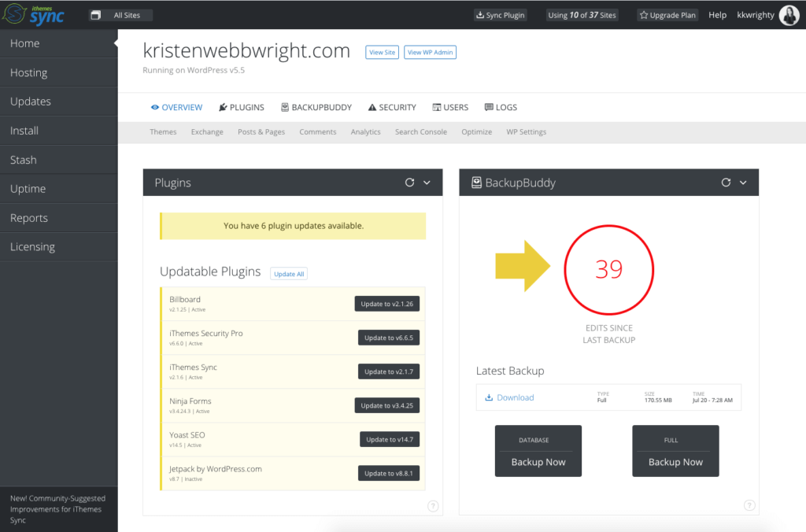
Task: Refresh the BackupBuddy panel
Action: tap(726, 183)
